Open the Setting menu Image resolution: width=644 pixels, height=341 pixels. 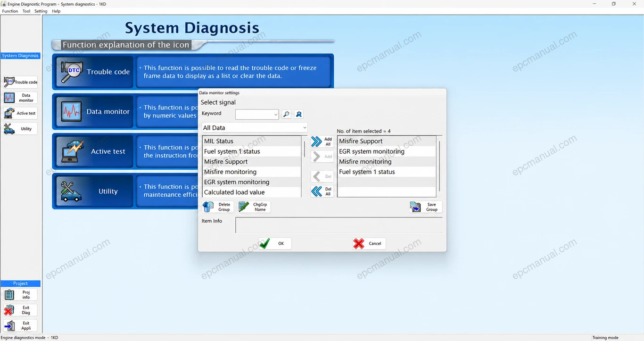click(x=41, y=11)
